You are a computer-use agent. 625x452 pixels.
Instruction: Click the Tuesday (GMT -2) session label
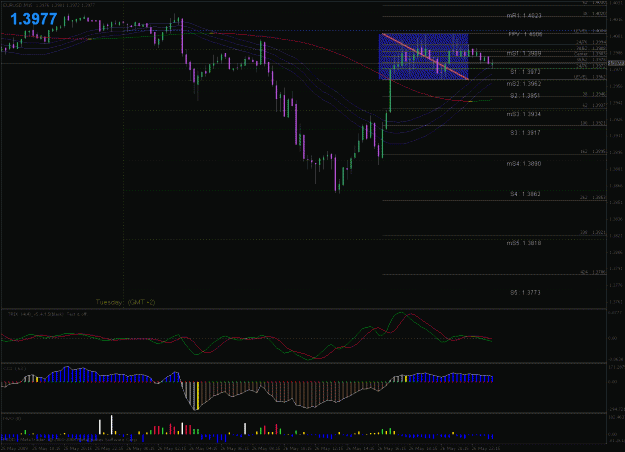point(126,303)
